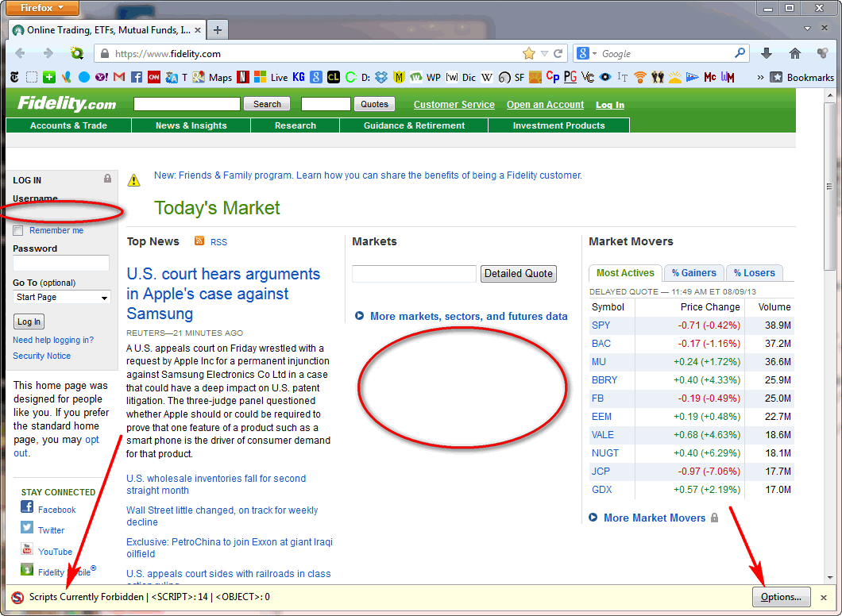Open the black CL craigslist bookmark icon

(x=334, y=77)
